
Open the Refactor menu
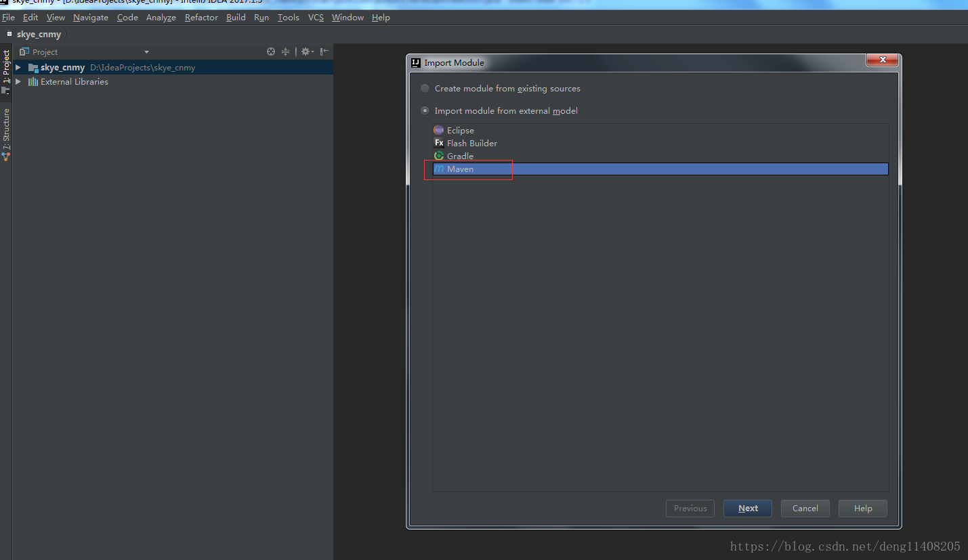pos(201,18)
